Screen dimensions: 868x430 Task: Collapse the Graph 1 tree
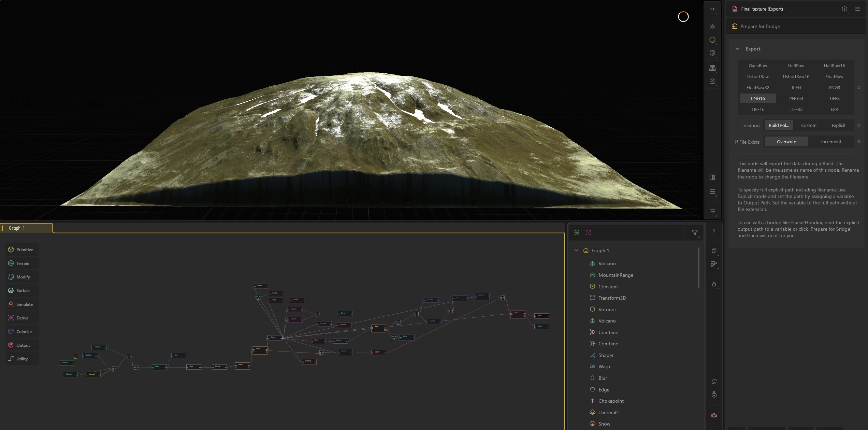577,250
